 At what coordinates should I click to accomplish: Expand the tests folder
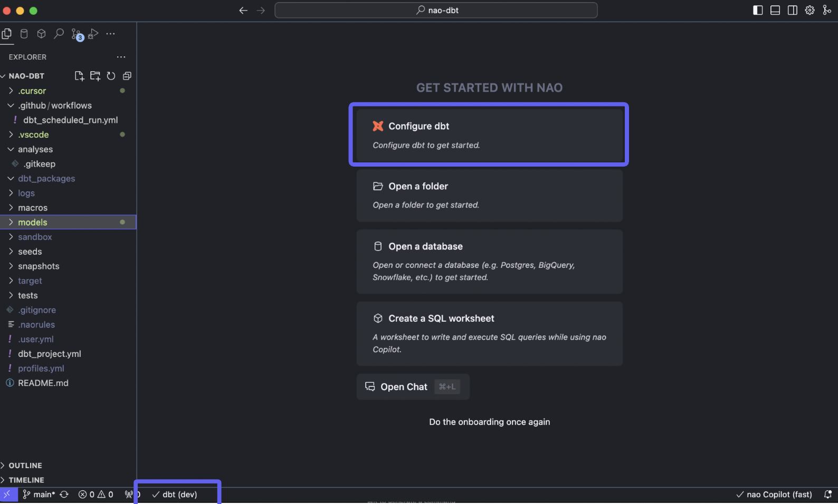pos(68,295)
